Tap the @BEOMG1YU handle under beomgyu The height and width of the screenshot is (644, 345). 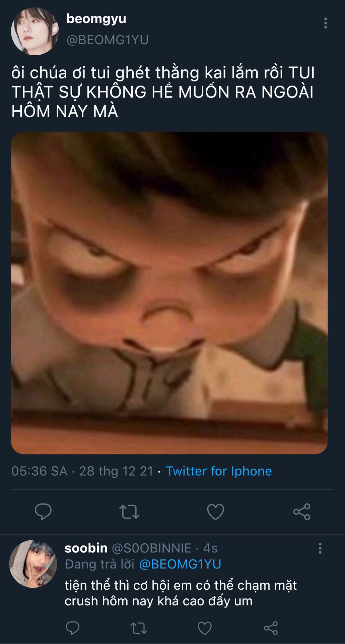click(108, 40)
